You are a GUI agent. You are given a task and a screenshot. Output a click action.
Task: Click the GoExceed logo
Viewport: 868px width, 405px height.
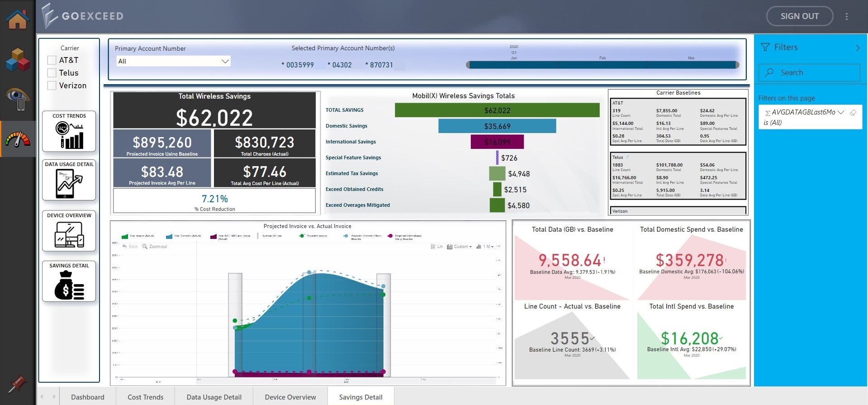click(83, 16)
